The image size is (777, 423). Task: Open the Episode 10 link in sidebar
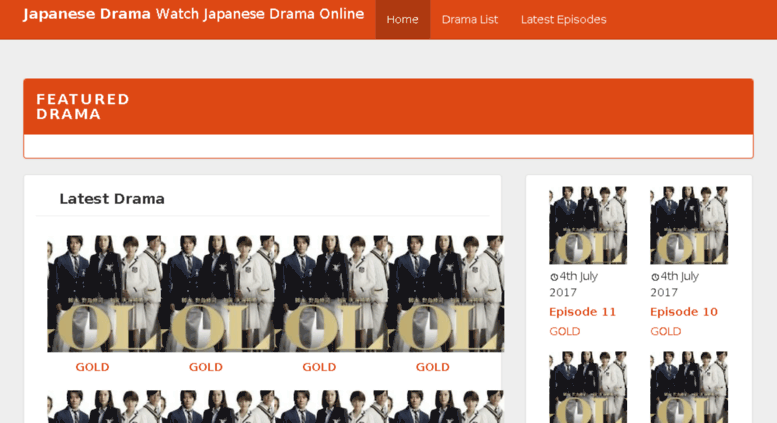coord(683,312)
